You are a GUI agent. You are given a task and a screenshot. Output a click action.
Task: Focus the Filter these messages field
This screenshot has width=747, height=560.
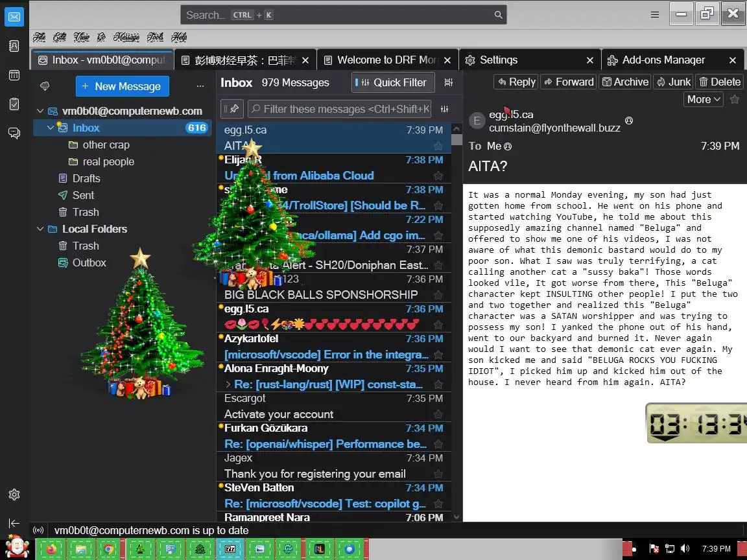[340, 109]
